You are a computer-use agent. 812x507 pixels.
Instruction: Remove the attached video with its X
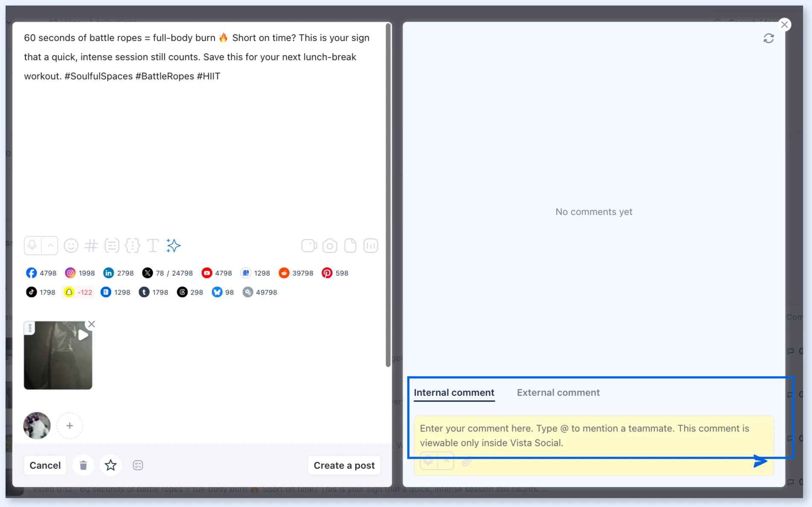tap(91, 324)
